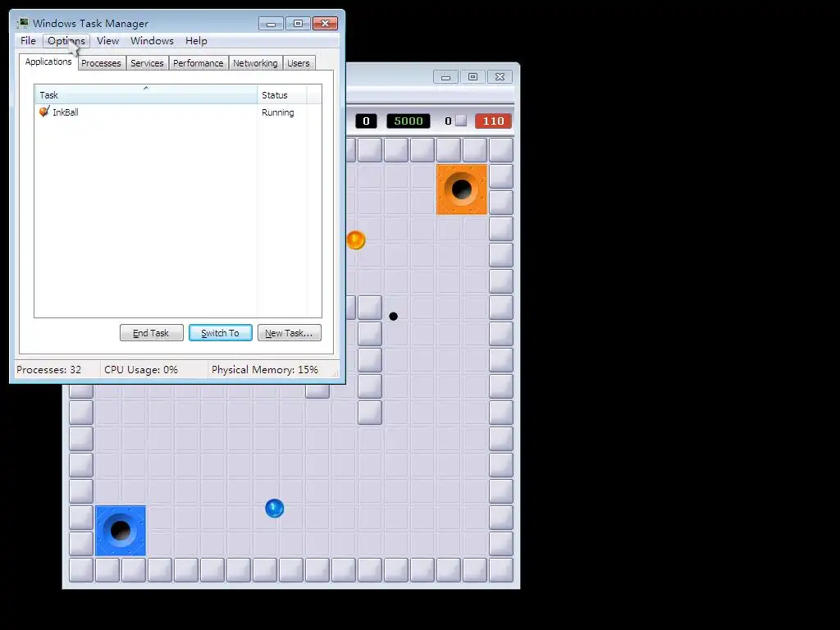
Task: Open the File menu in Task Manager
Action: [28, 41]
